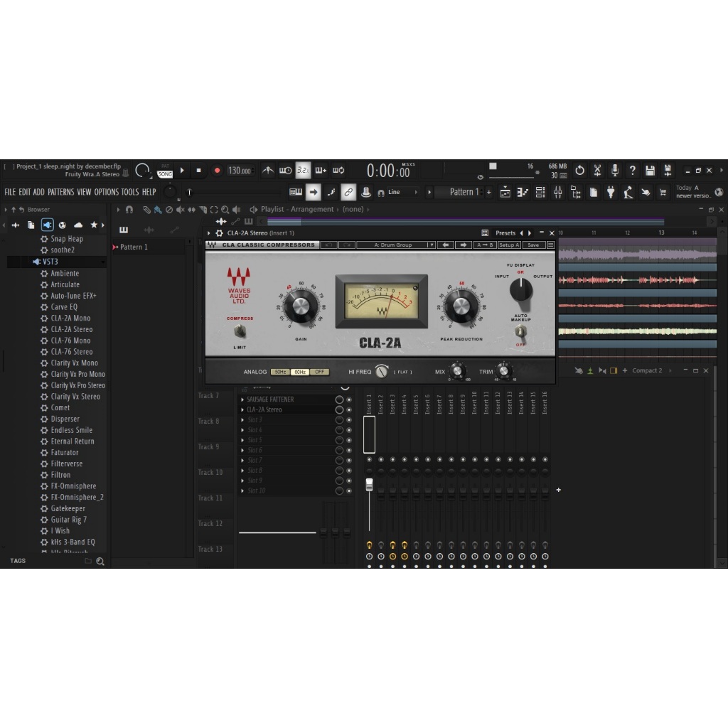728x728 pixels.
Task: Open the Patterns menu
Action: click(x=61, y=192)
